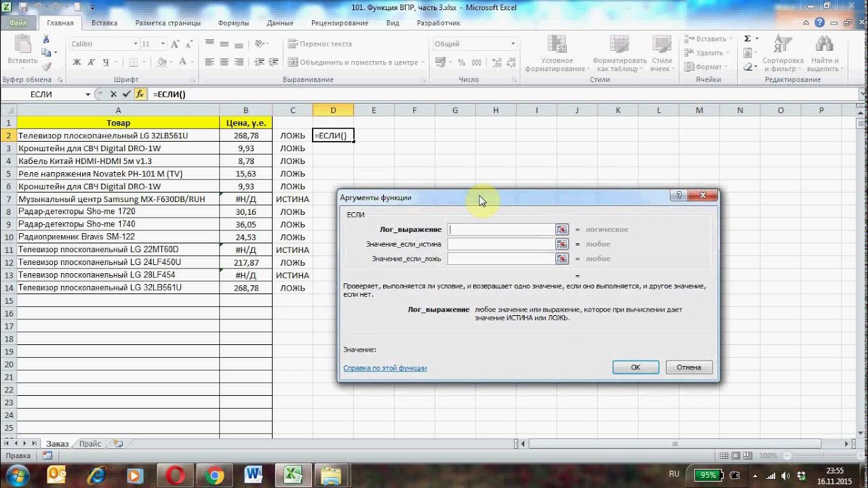
Task: Click OK in Аргументы функции dialog
Action: pyautogui.click(x=635, y=367)
